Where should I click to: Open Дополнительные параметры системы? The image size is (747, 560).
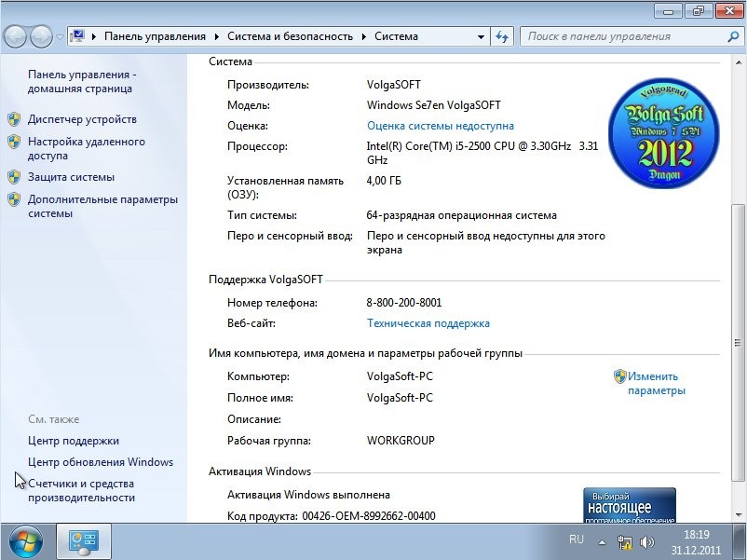[102, 206]
